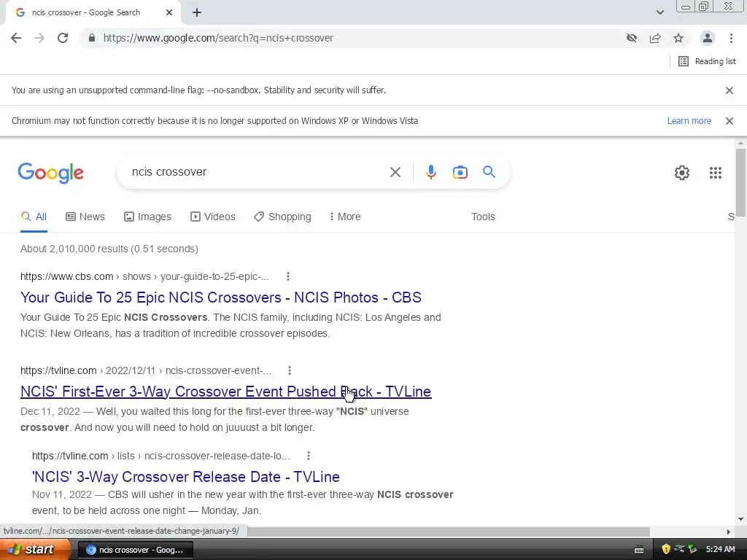Open options for tvline.com 2022/12/11 result

point(289,370)
